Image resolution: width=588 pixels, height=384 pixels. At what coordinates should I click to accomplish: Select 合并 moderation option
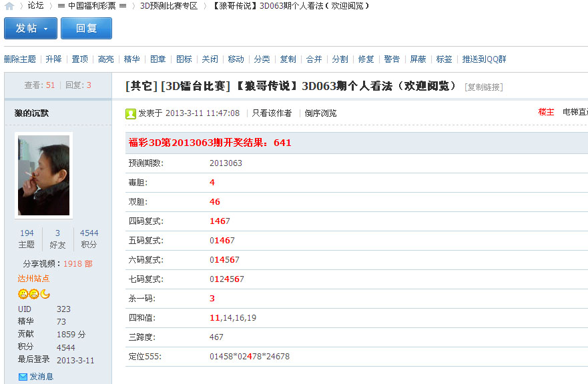(x=314, y=59)
